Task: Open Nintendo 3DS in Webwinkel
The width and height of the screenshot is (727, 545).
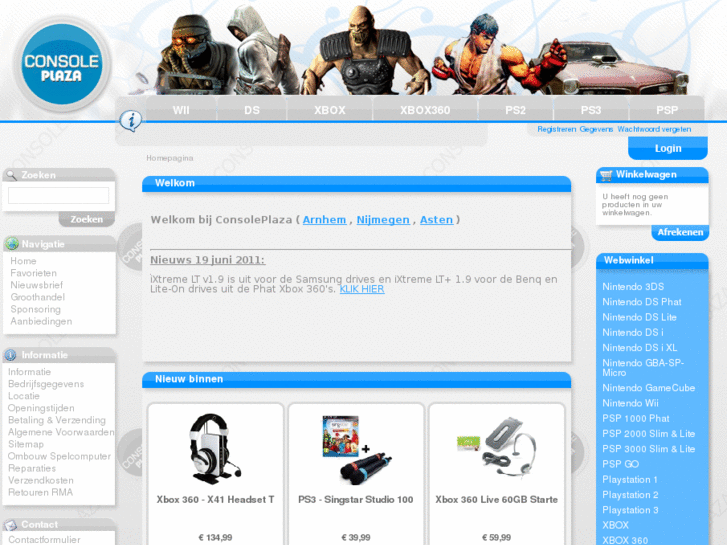Action: pyautogui.click(x=633, y=286)
